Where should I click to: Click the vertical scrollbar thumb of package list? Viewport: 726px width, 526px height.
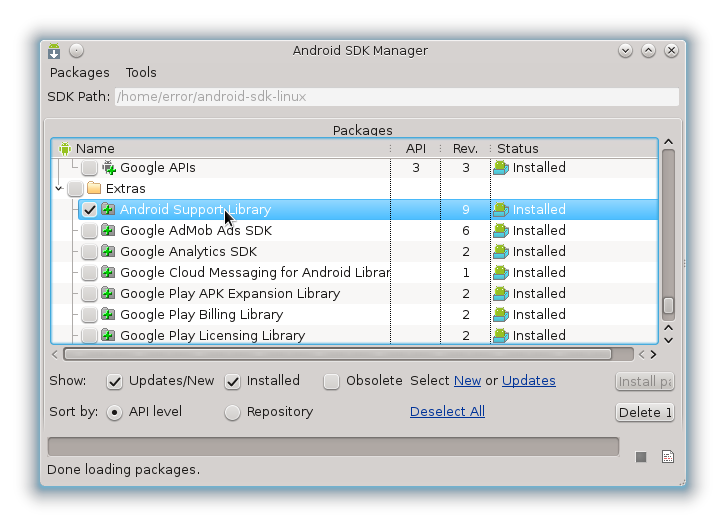coord(668,306)
